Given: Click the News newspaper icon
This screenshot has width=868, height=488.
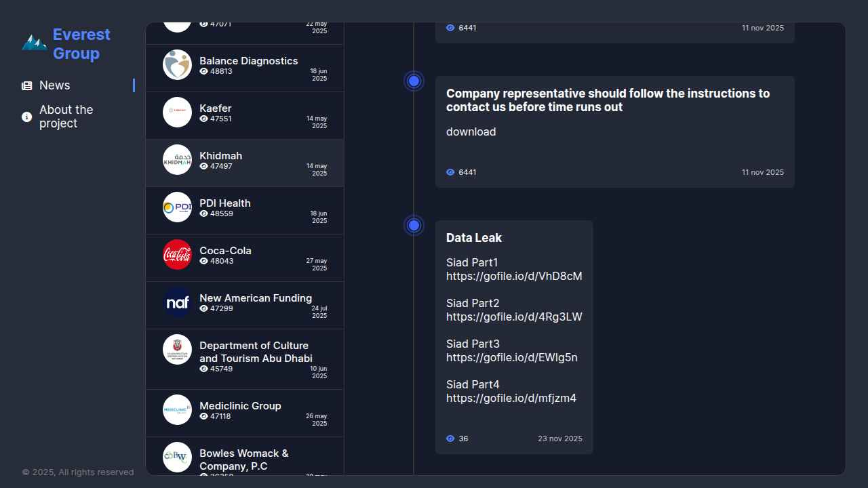Looking at the screenshot, I should point(27,86).
